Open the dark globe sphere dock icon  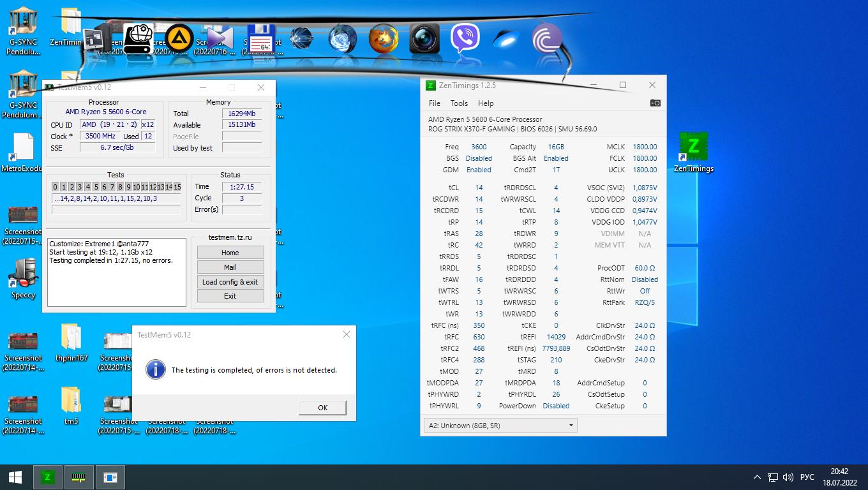tap(301, 38)
